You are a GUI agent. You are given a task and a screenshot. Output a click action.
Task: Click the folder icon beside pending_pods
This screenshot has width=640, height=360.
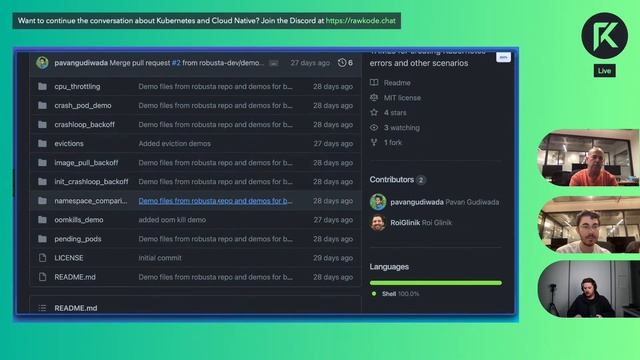[42, 239]
